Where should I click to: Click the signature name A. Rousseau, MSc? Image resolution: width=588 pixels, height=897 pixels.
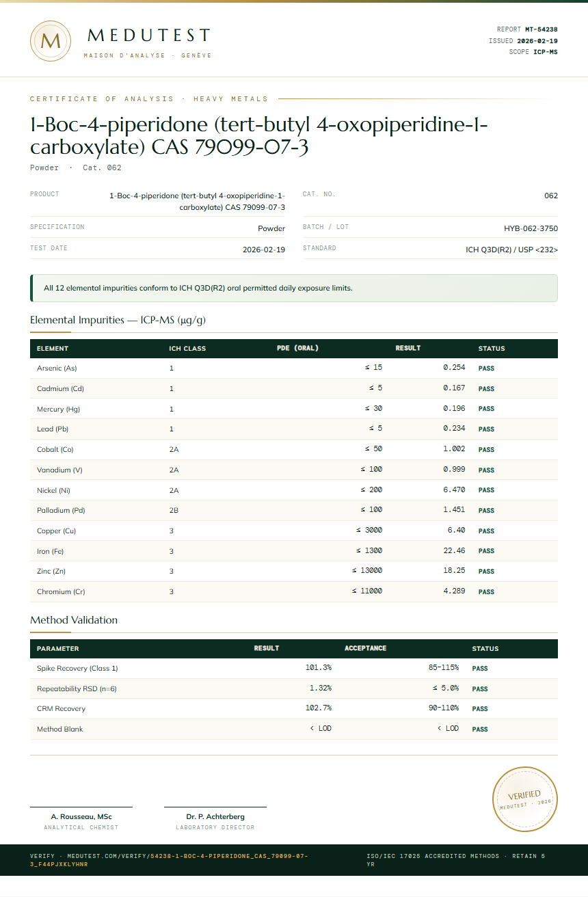coord(81,816)
